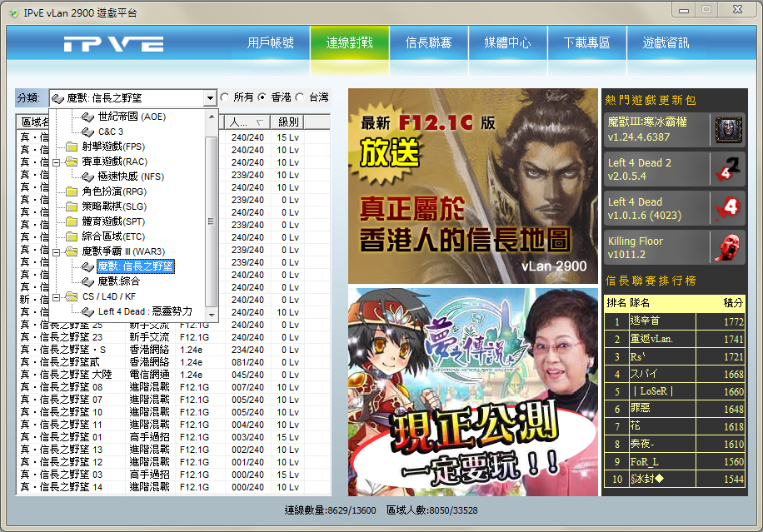Select the 所有 radio button
The width and height of the screenshot is (763, 532).
pyautogui.click(x=225, y=98)
